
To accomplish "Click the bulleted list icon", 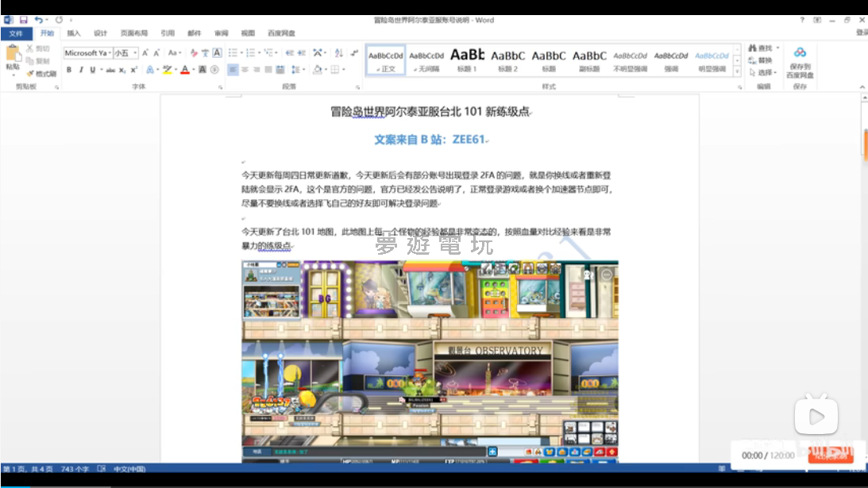I will [x=233, y=53].
